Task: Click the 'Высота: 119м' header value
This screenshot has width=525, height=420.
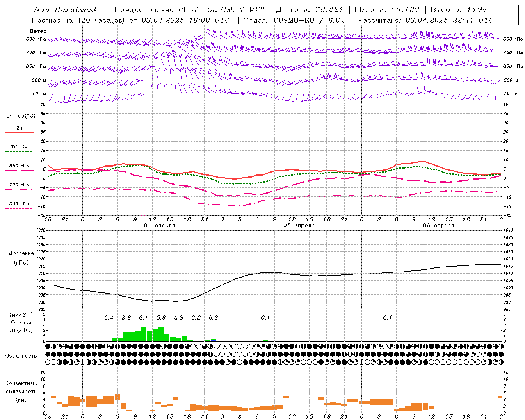Action: (459, 10)
